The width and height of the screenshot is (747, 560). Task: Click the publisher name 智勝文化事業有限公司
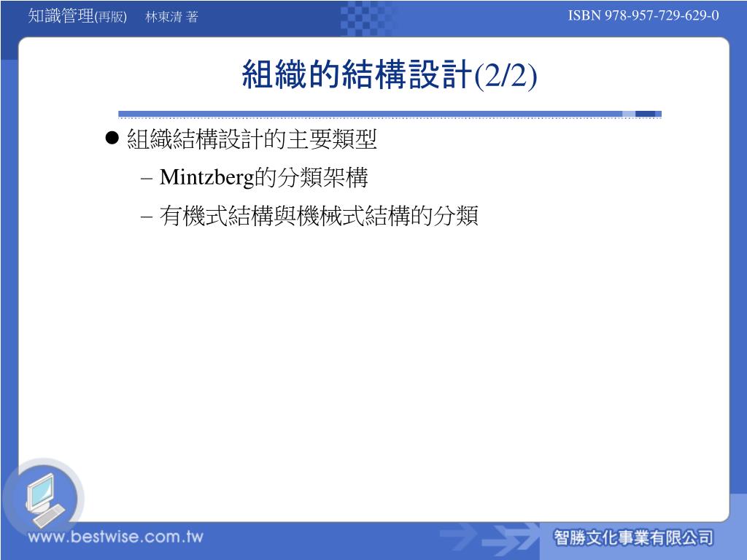633,538
